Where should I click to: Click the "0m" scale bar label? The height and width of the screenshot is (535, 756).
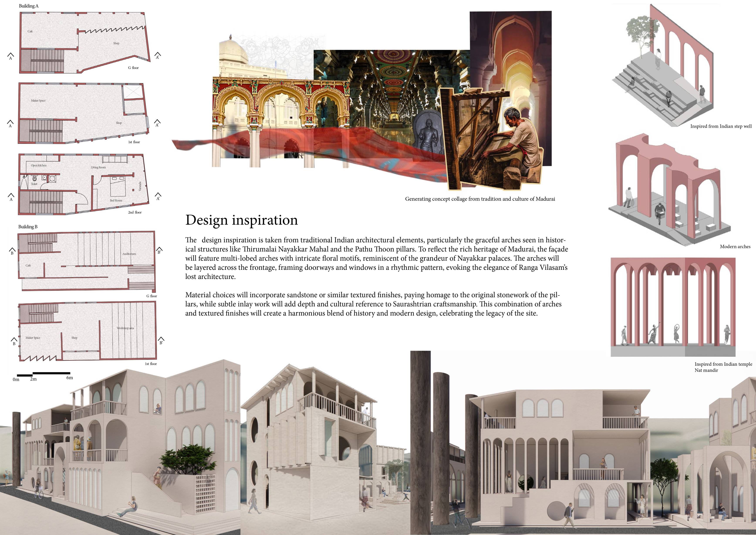(x=16, y=379)
